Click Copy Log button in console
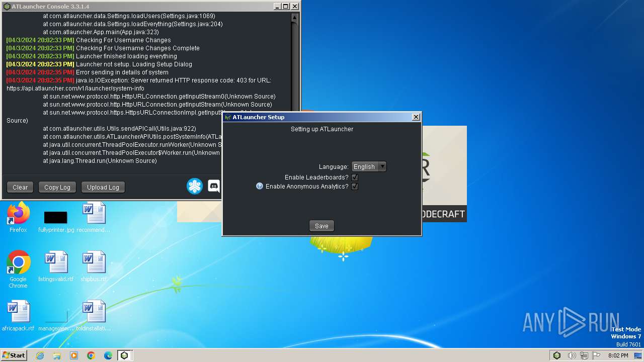 coord(57,187)
